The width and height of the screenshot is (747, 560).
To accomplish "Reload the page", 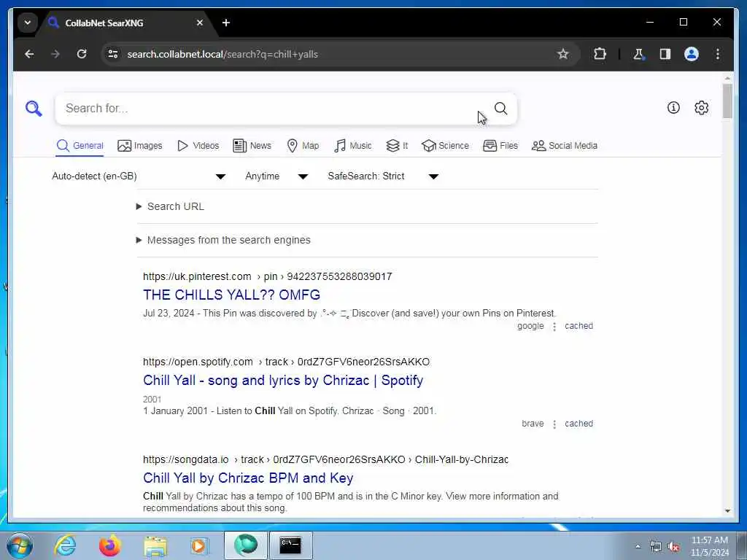I will (82, 54).
